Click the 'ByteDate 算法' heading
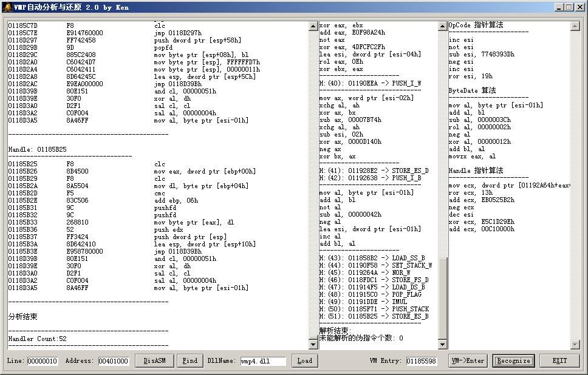 472,90
